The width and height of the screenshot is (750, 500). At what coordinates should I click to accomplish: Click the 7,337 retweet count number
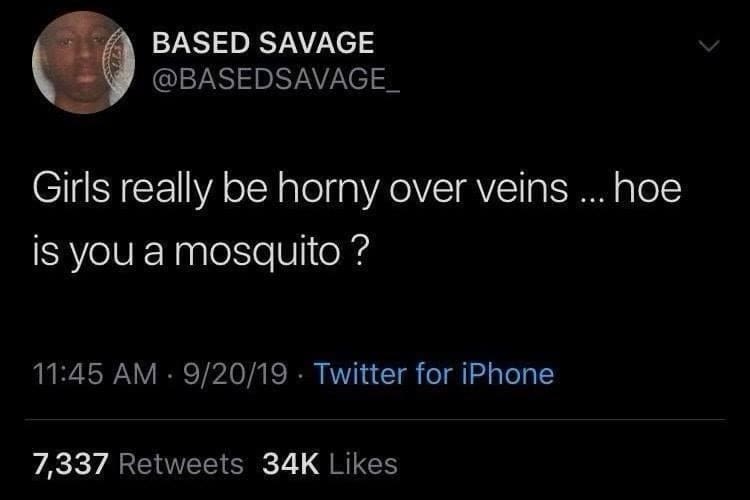pos(70,464)
